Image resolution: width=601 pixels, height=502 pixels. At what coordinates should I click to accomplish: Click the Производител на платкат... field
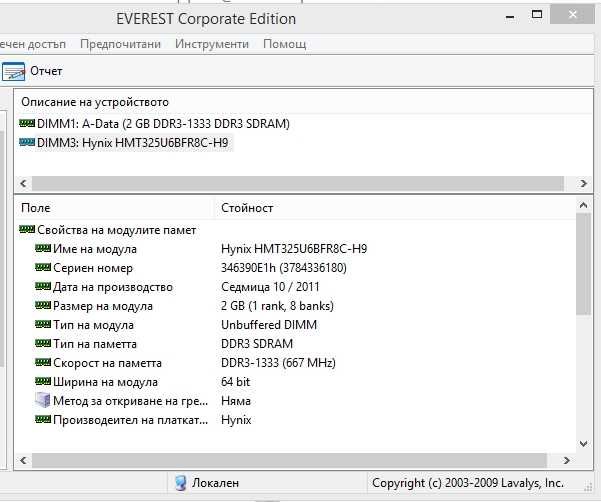pos(130,420)
